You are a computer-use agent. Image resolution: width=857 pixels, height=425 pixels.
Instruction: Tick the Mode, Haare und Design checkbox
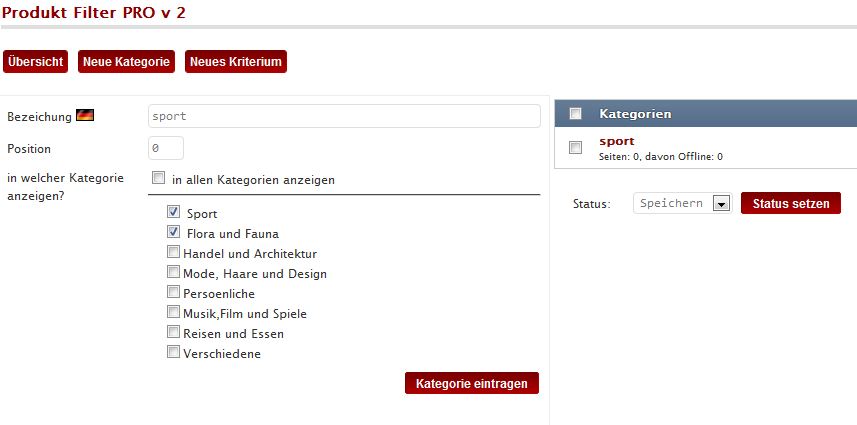(174, 273)
